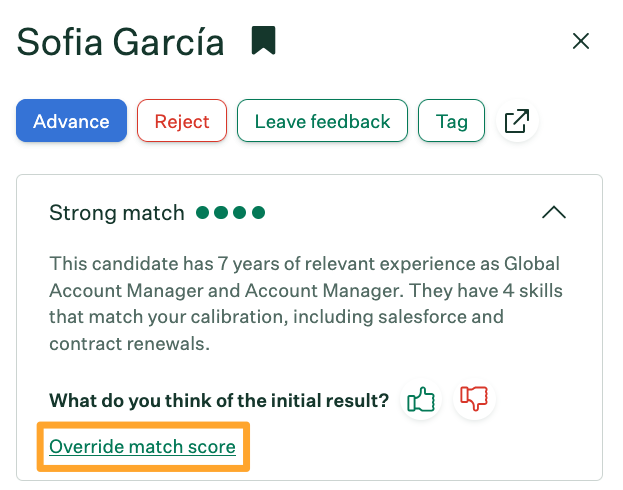Give thumbs up to initial result
This screenshot has width=623, height=490.
coord(421,401)
